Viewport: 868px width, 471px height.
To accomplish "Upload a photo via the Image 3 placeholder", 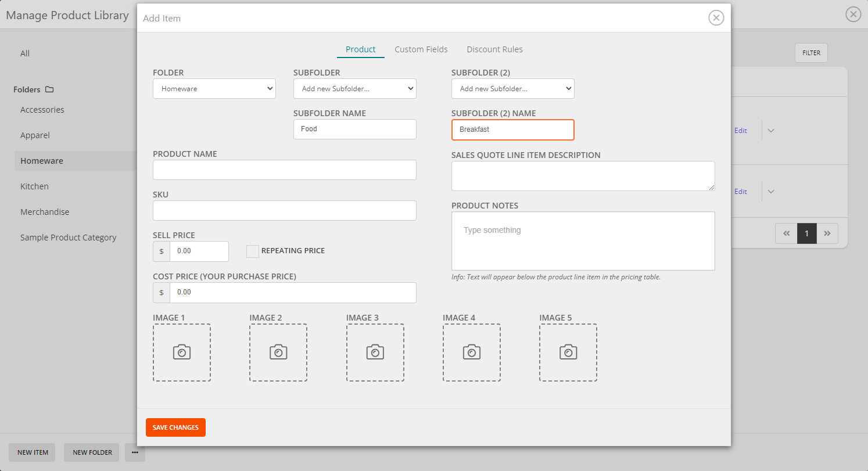I will coord(375,352).
